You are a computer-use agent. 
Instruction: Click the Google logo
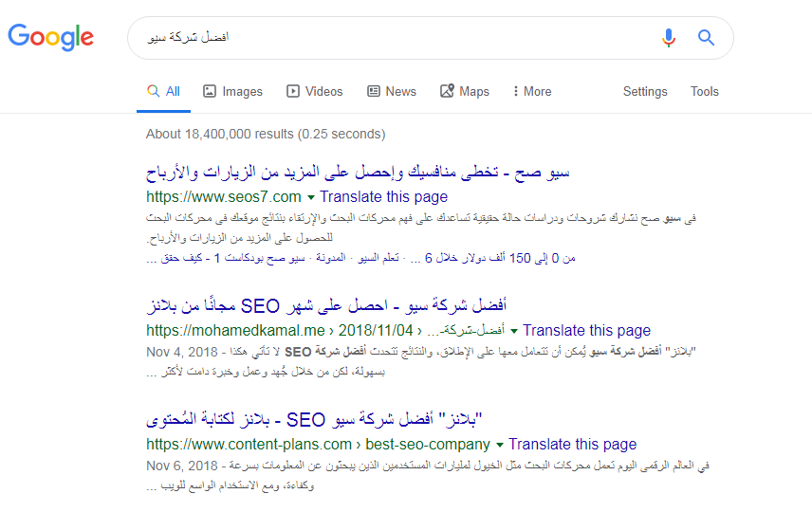coord(51,37)
